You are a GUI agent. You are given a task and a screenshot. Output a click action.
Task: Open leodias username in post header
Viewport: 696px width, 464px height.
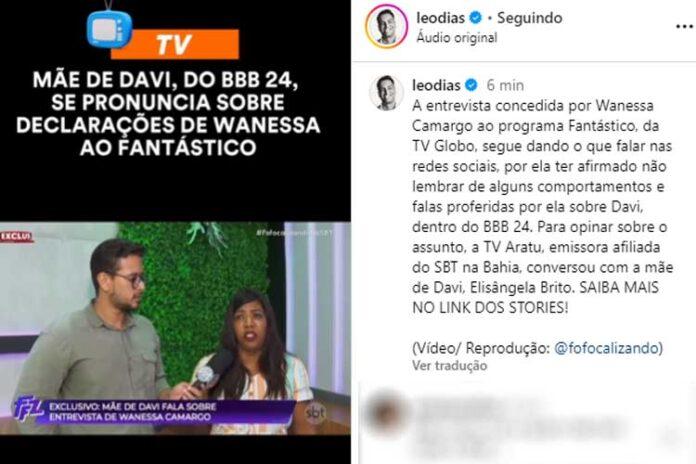coord(440,18)
